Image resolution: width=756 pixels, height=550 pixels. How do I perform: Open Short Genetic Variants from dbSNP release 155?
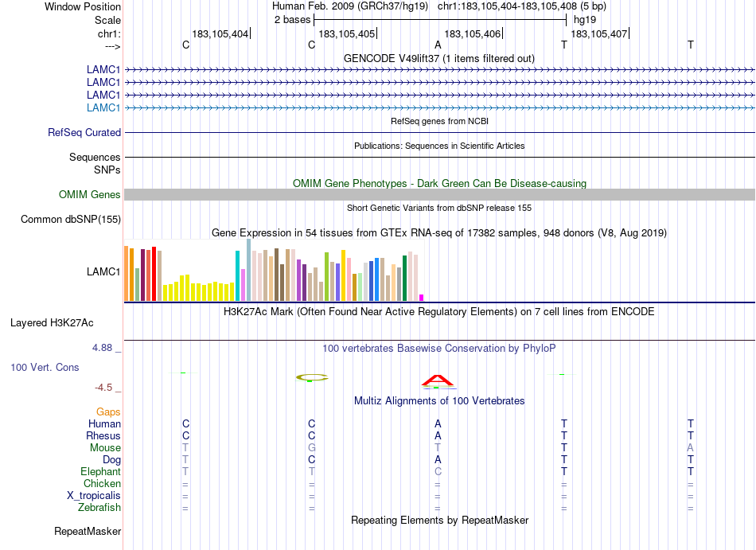(439, 208)
